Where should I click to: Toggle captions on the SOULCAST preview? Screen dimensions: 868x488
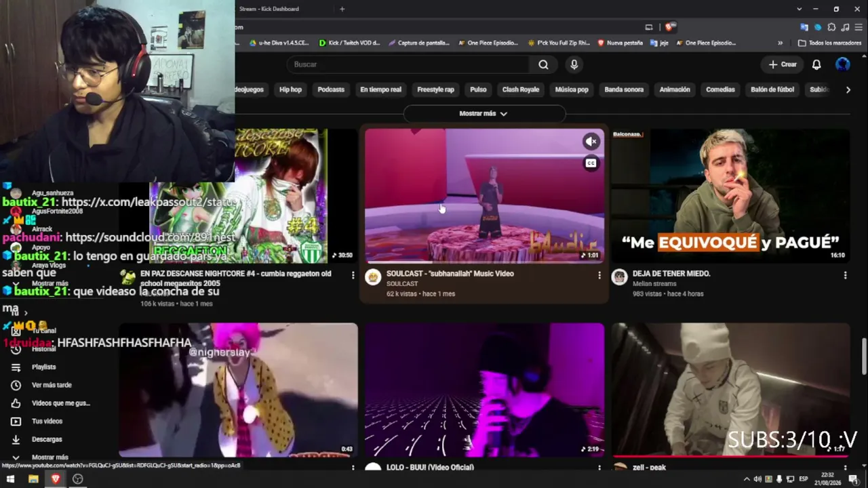591,163
